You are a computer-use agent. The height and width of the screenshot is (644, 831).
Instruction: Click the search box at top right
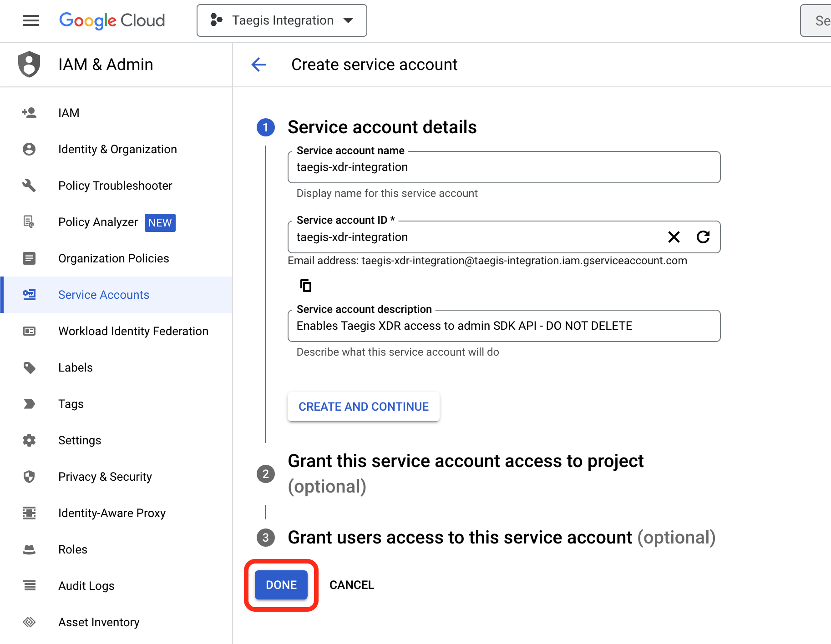pos(816,20)
